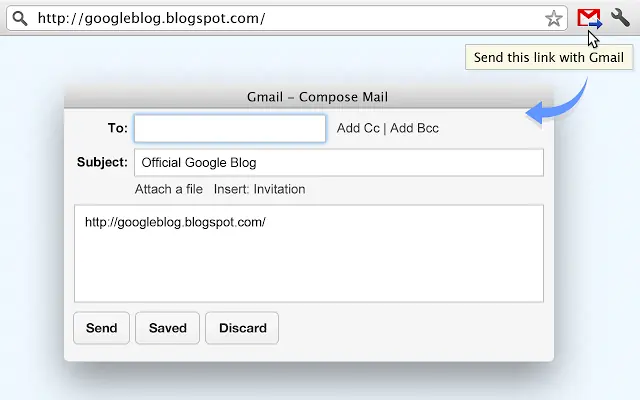640x400 pixels.
Task: Discard the composed email
Action: pos(242,328)
